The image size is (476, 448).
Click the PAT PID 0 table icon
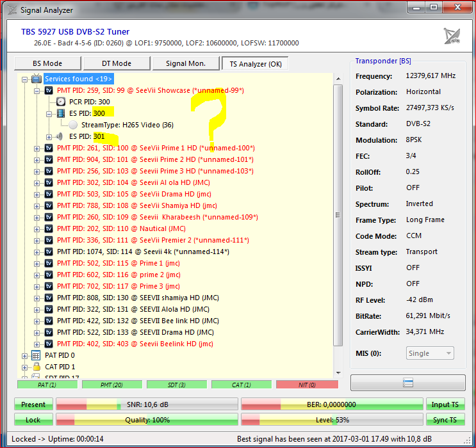click(36, 355)
